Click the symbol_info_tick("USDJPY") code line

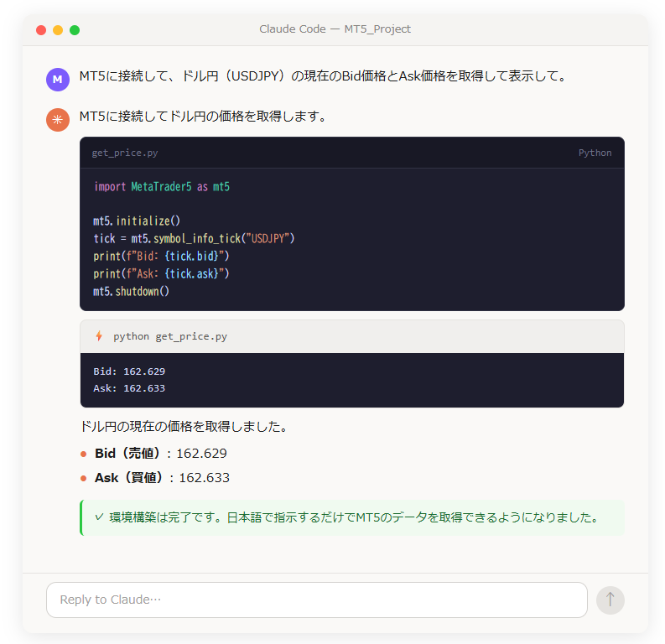[194, 239]
